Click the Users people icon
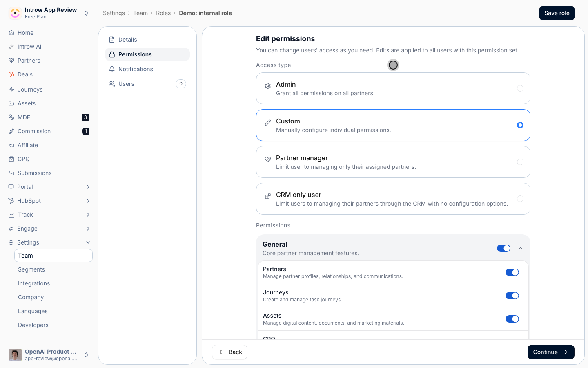This screenshot has width=588, height=368. coord(112,84)
